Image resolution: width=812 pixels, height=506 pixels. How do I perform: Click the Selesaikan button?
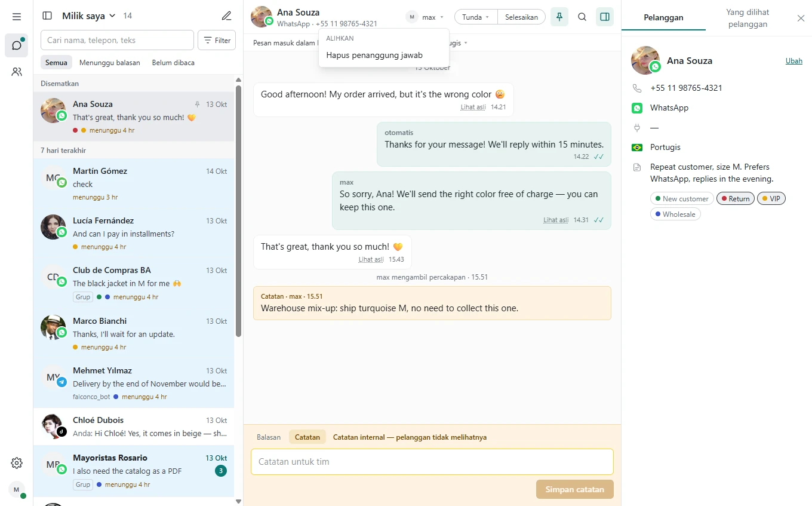point(521,17)
